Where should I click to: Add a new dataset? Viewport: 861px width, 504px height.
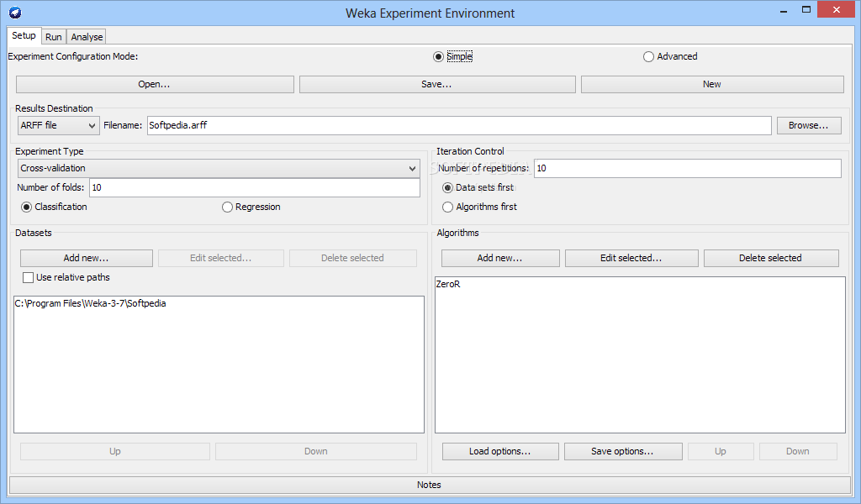(x=87, y=259)
